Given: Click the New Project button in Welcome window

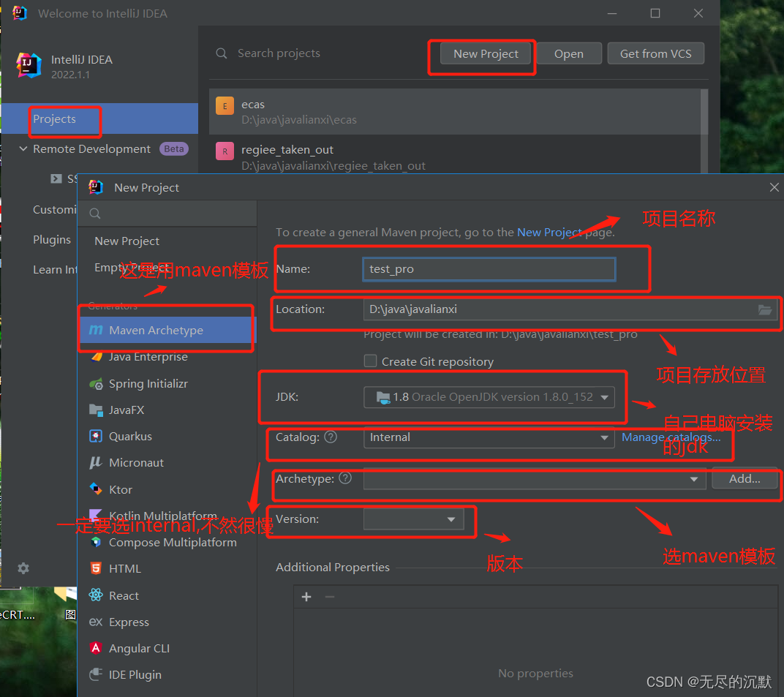Looking at the screenshot, I should pos(486,53).
